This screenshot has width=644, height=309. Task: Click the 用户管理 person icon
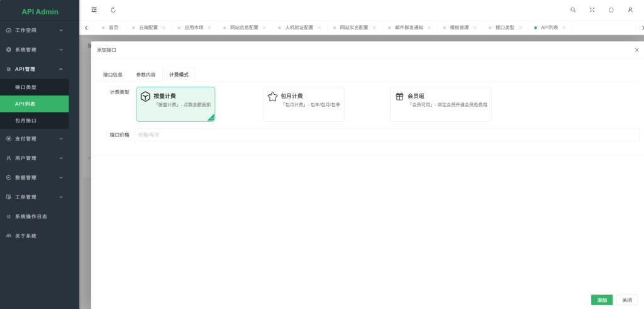pos(9,158)
